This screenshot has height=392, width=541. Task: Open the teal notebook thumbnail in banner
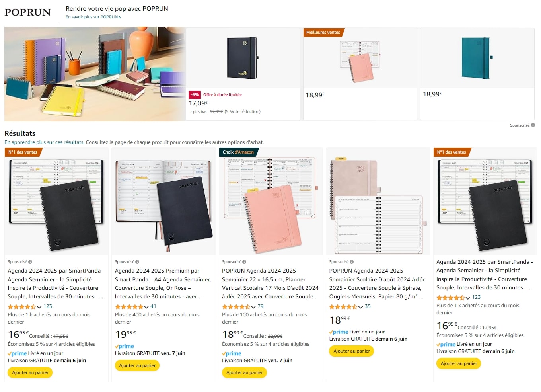tap(477, 58)
